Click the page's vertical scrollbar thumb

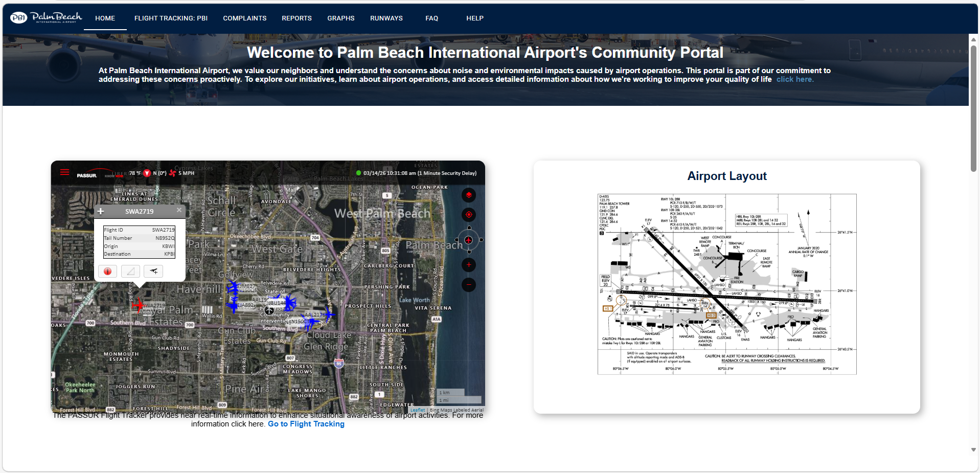click(973, 107)
